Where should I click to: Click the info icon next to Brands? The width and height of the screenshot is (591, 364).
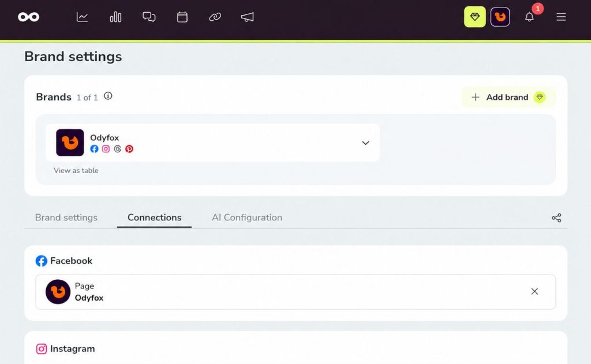[x=108, y=96]
